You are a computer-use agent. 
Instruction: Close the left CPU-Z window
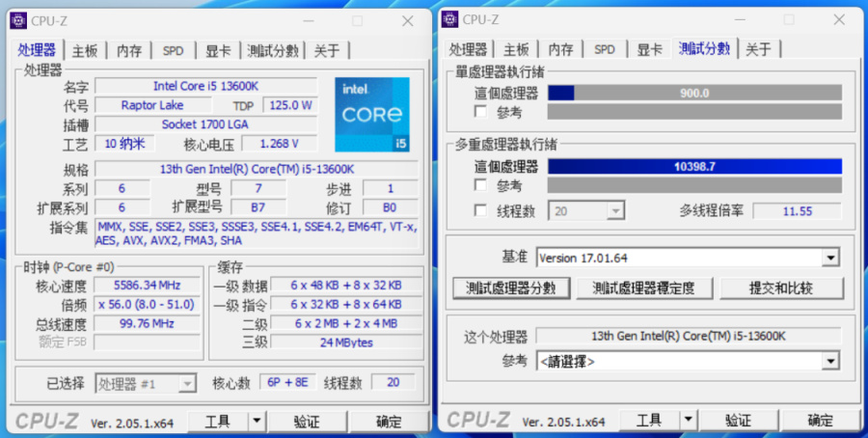408,21
